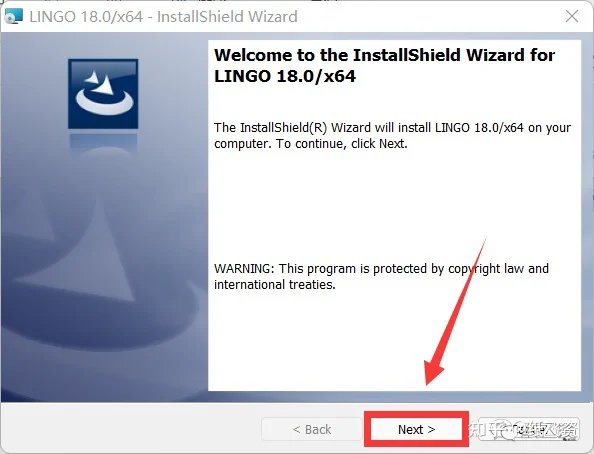Click the "international treaties." text line
The width and height of the screenshot is (594, 454).
pyautogui.click(x=275, y=285)
